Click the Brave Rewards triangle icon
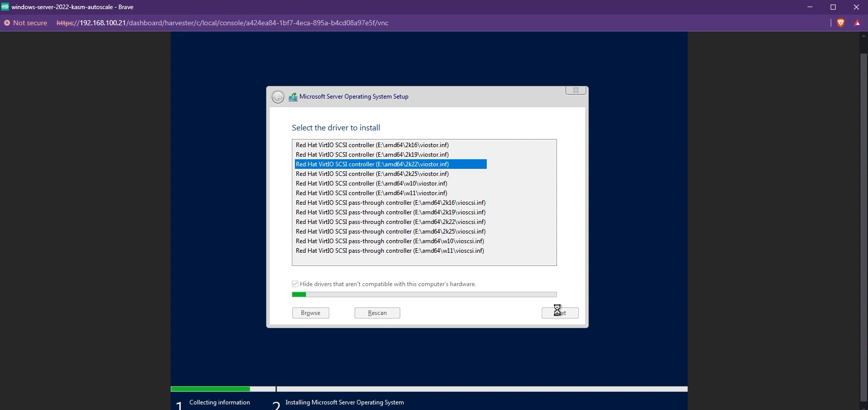The height and width of the screenshot is (410, 868). [857, 23]
